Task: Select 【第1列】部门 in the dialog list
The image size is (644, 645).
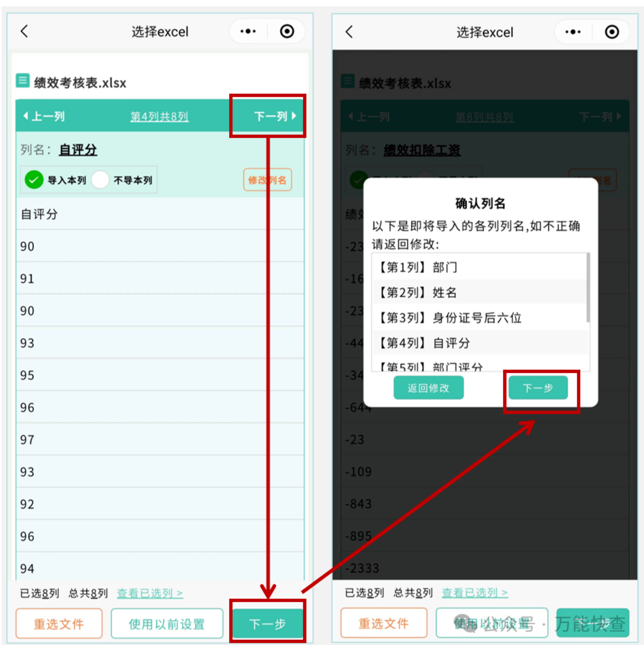Action: coord(480,267)
